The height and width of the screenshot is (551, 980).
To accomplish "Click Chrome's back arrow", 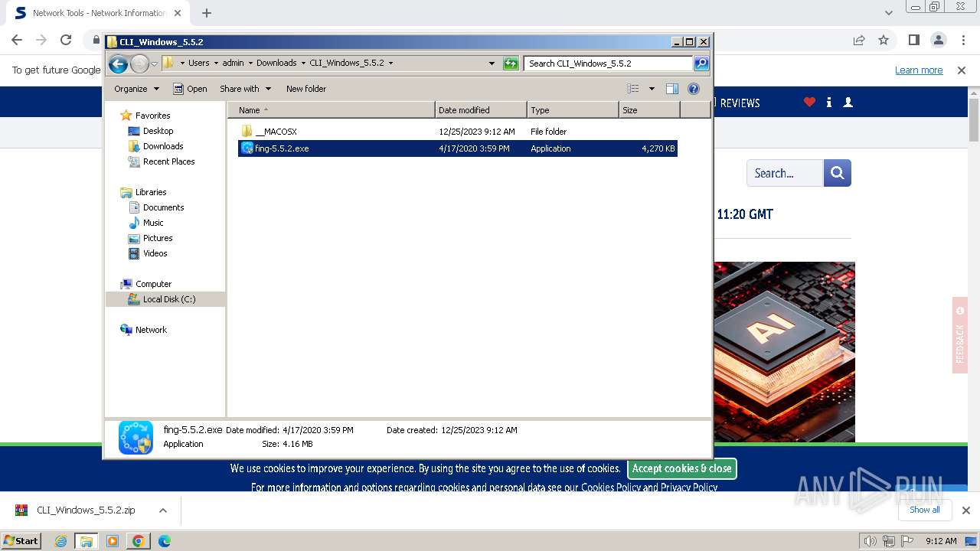I will pos(17,40).
